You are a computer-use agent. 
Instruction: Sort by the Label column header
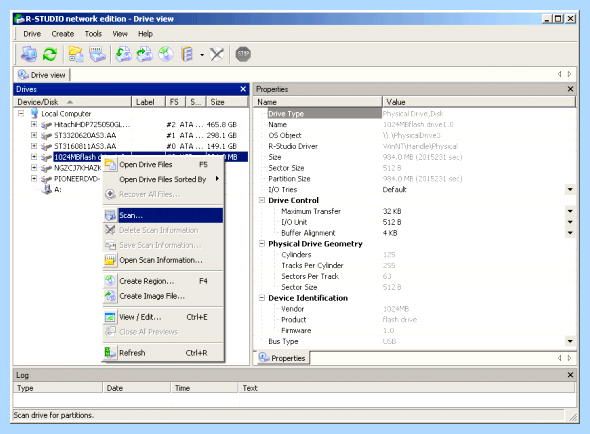pyautogui.click(x=149, y=102)
